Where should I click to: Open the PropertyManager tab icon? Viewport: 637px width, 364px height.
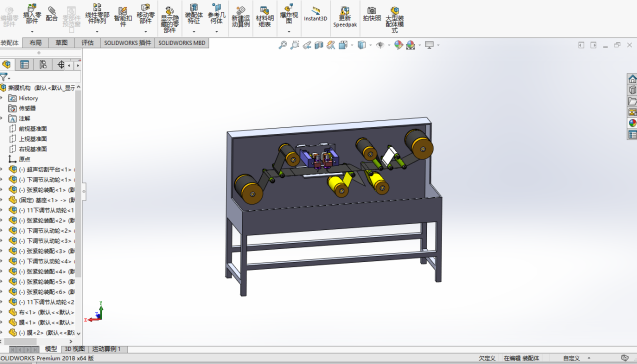point(24,65)
